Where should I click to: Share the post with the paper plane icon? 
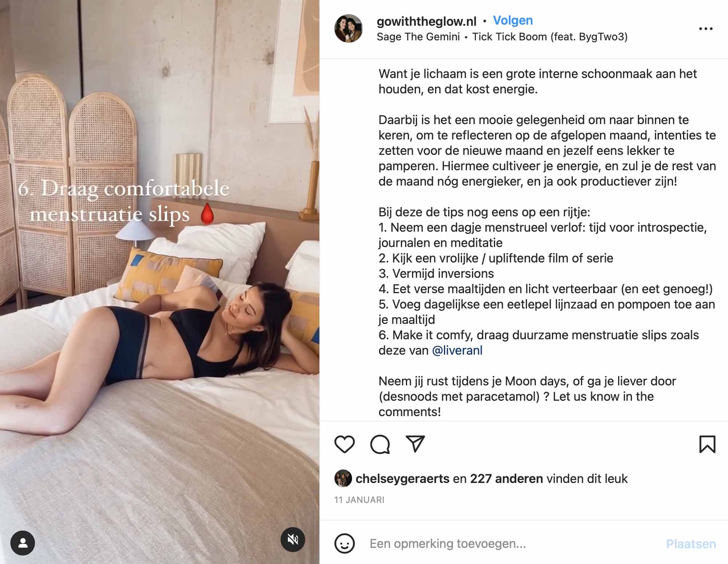(415, 444)
